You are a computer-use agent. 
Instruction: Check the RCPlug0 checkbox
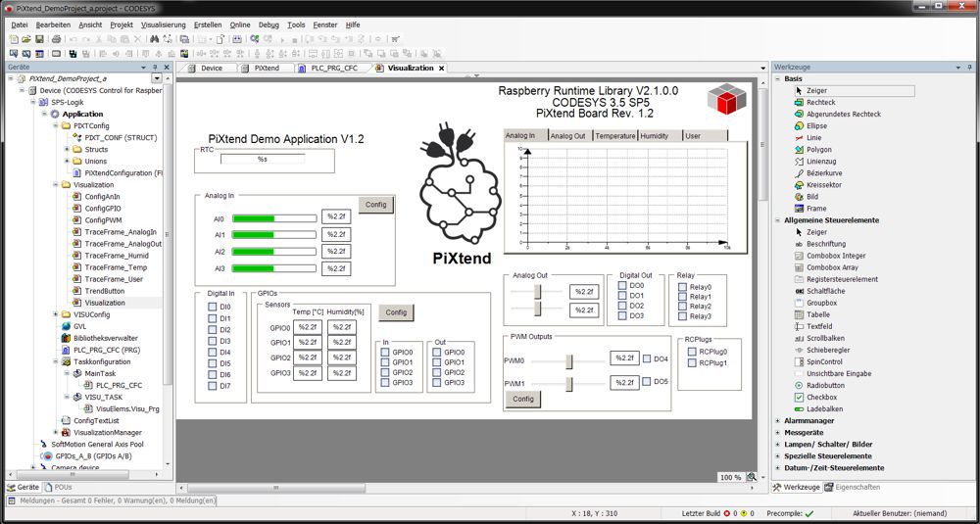click(692, 352)
